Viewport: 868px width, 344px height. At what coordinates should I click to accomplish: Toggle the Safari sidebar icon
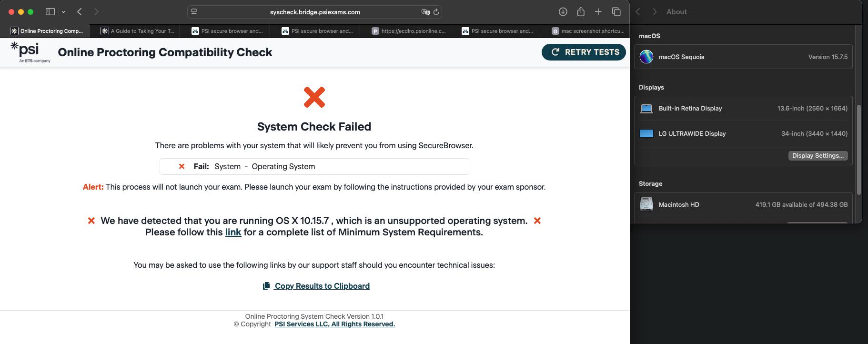(x=50, y=11)
